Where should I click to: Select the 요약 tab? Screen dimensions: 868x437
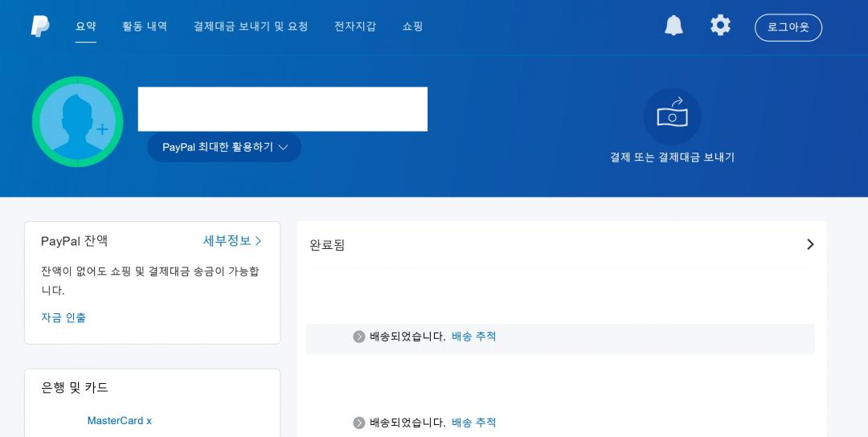pyautogui.click(x=86, y=27)
